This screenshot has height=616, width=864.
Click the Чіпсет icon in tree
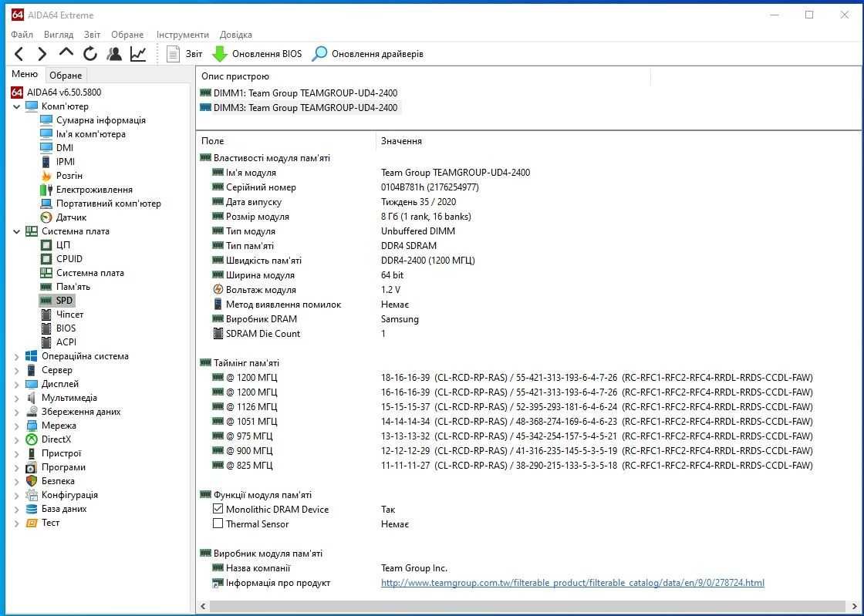tap(46, 315)
